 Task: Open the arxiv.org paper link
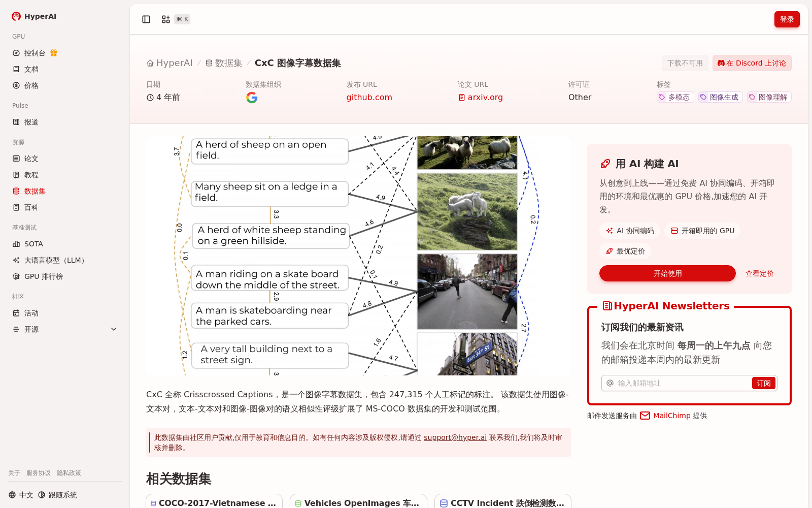tap(481, 98)
